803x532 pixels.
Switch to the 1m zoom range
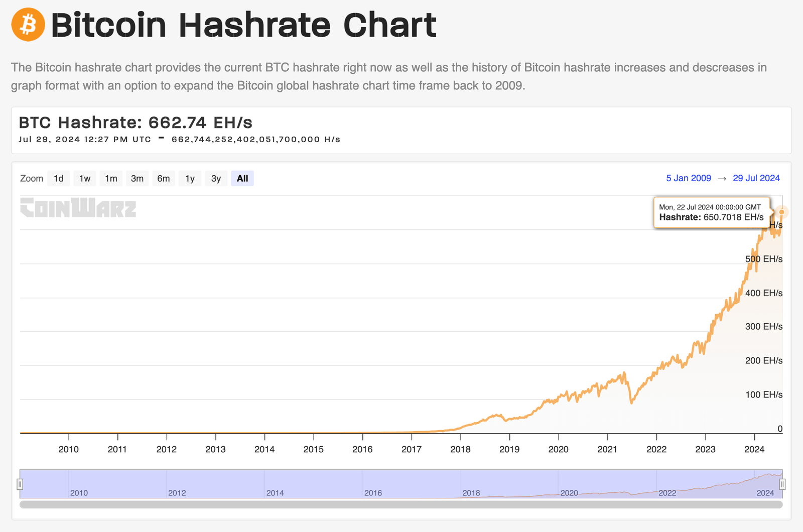tap(111, 178)
